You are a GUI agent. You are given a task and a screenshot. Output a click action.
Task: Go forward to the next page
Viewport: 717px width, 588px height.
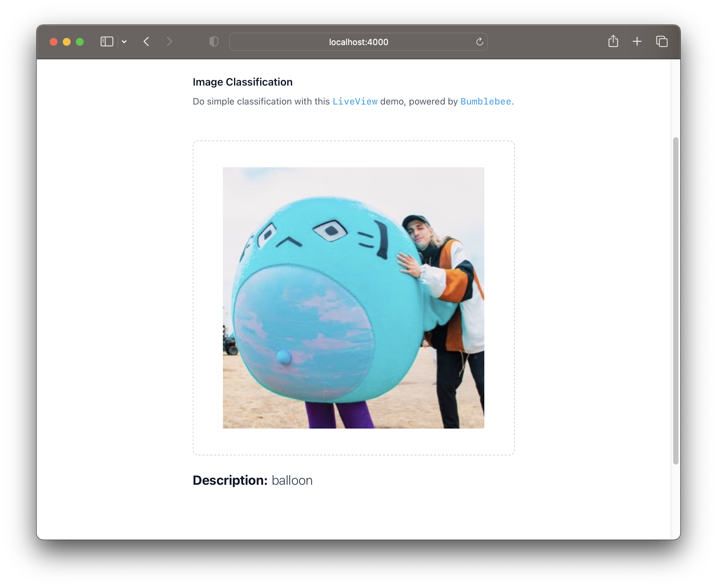click(169, 42)
